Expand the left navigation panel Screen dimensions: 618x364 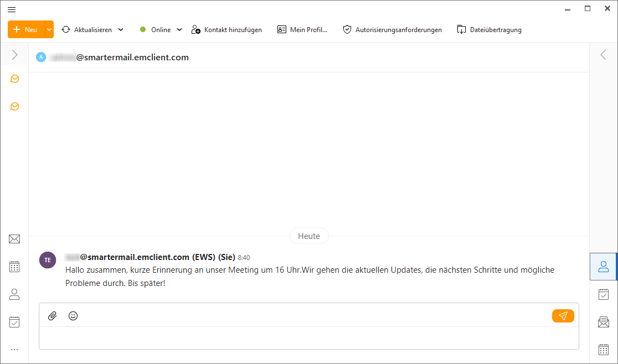(14, 55)
